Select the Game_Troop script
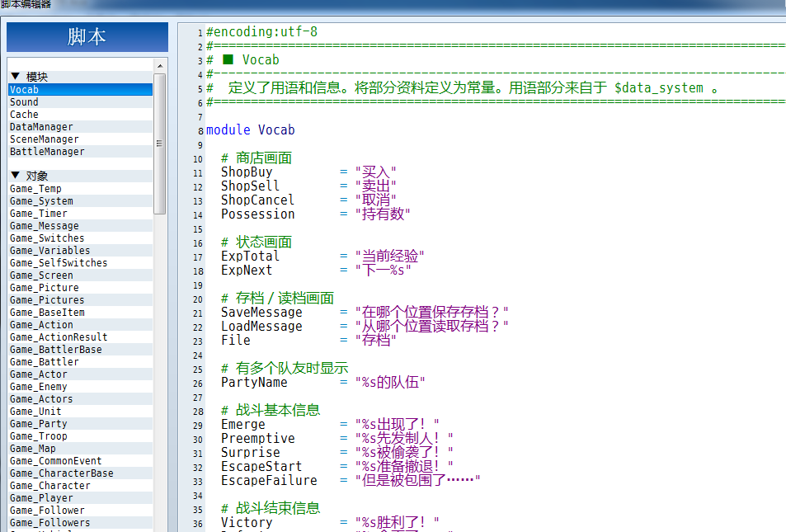Screen dimensions: 786x532 (81, 435)
